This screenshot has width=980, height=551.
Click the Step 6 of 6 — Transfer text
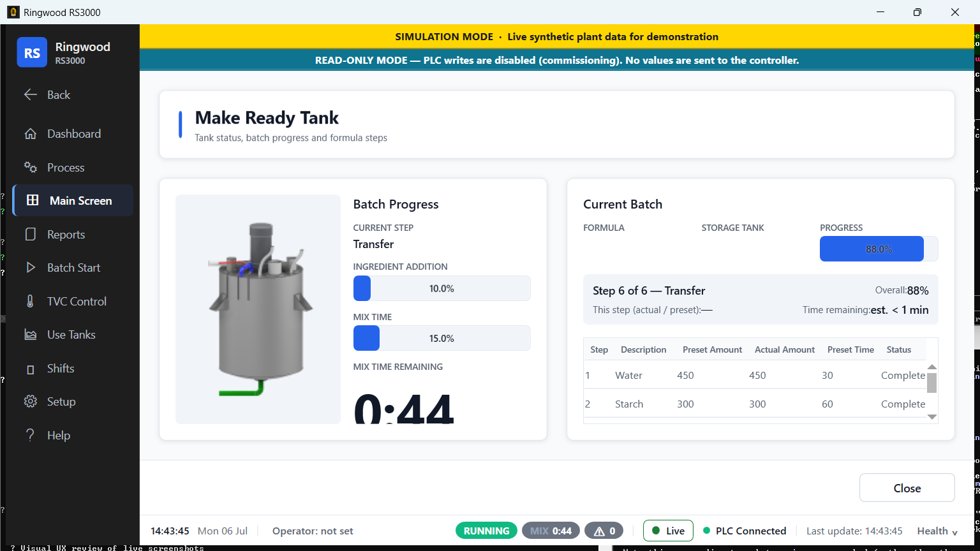coord(649,290)
